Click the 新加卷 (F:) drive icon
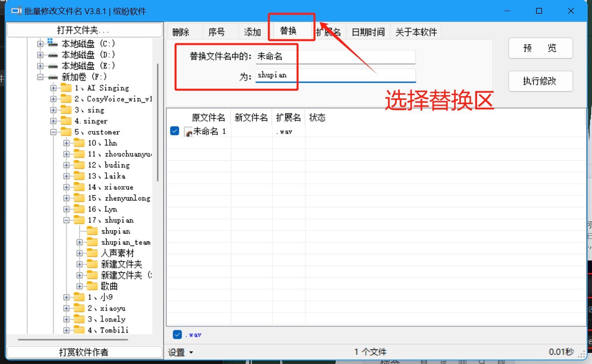The width and height of the screenshot is (592, 364). (53, 77)
